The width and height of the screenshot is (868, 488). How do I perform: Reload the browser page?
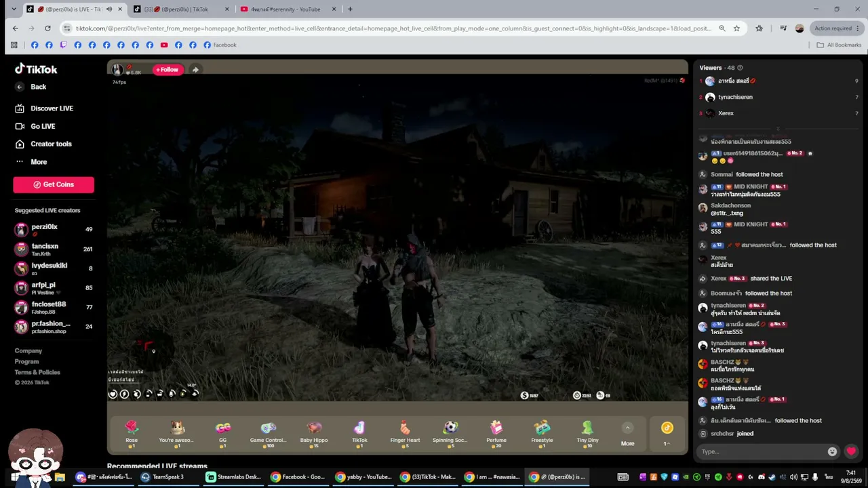pyautogui.click(x=47, y=28)
